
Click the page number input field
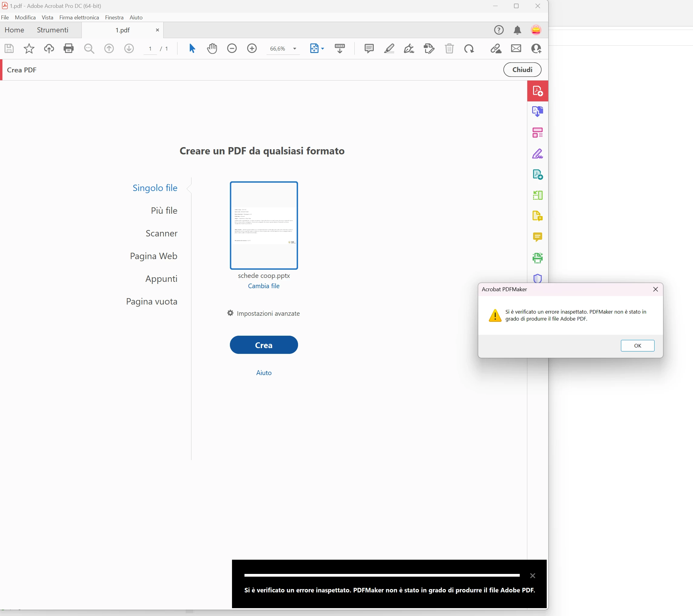(x=150, y=48)
